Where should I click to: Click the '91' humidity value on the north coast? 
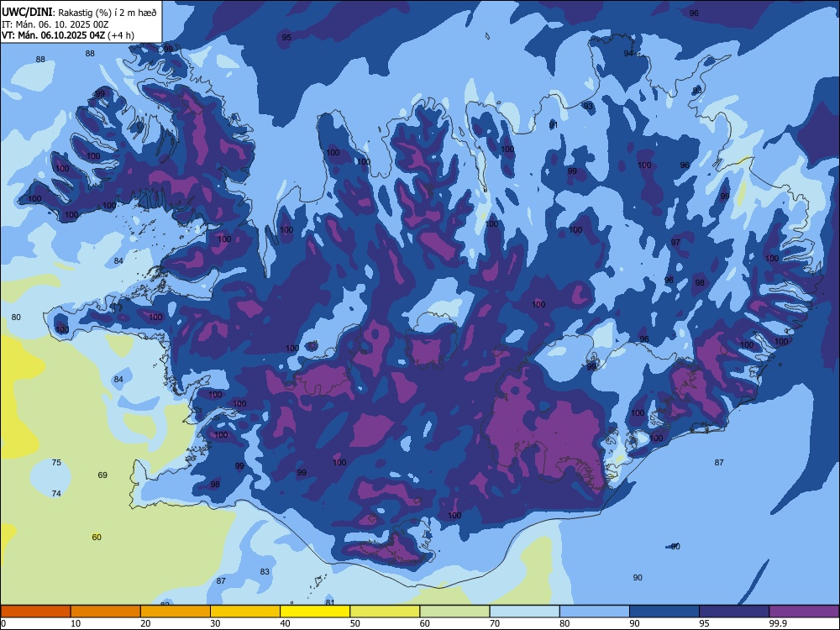pyautogui.click(x=554, y=125)
